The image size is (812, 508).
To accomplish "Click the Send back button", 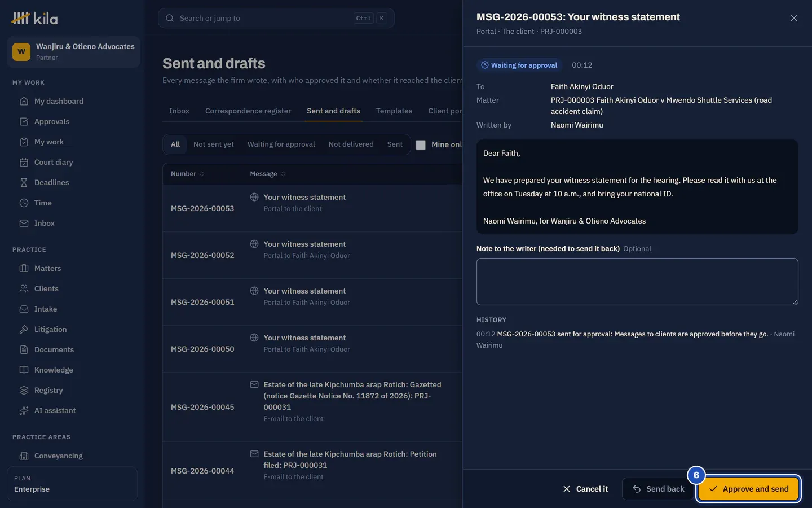I will tap(658, 489).
